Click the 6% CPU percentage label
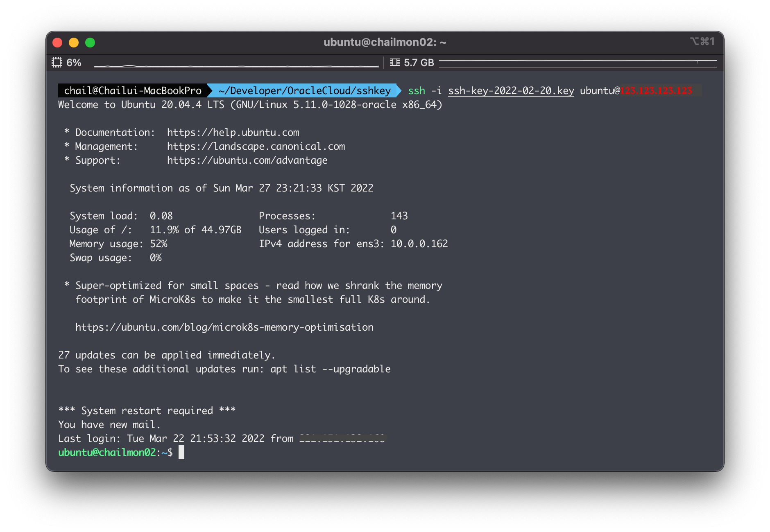The image size is (770, 532). coord(74,62)
